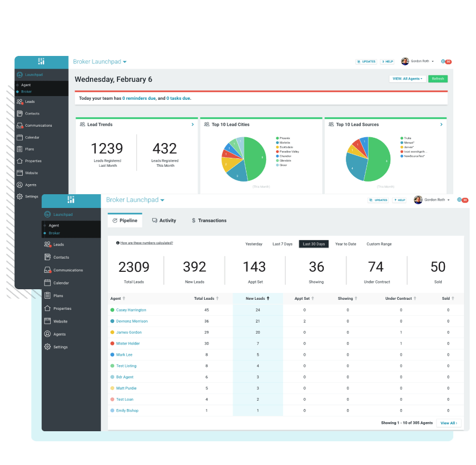This screenshot has width=476, height=465.
Task: Expand Gordon Roth name menu in front window
Action: click(x=437, y=200)
